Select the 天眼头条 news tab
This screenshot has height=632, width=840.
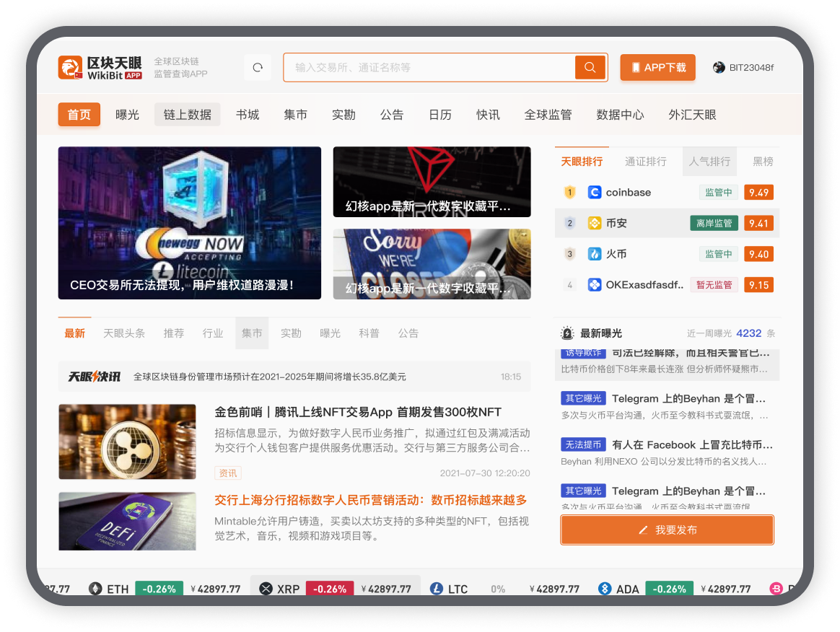pos(124,333)
